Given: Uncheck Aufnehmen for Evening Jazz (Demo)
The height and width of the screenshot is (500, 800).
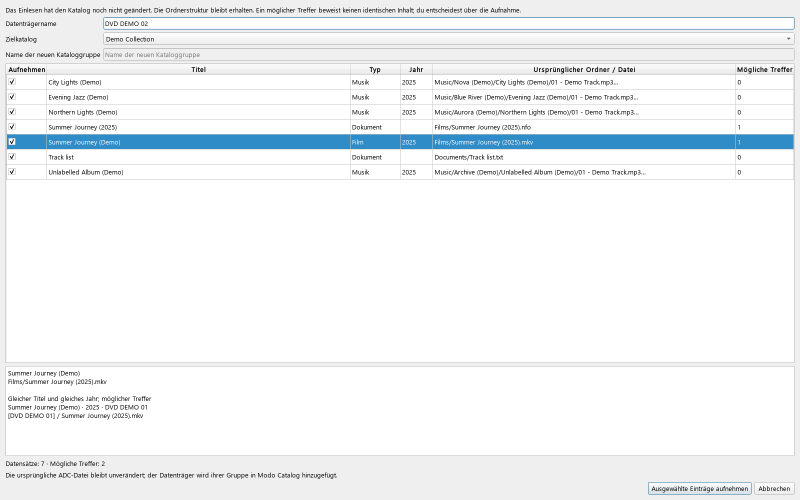Looking at the screenshot, I should point(12,96).
